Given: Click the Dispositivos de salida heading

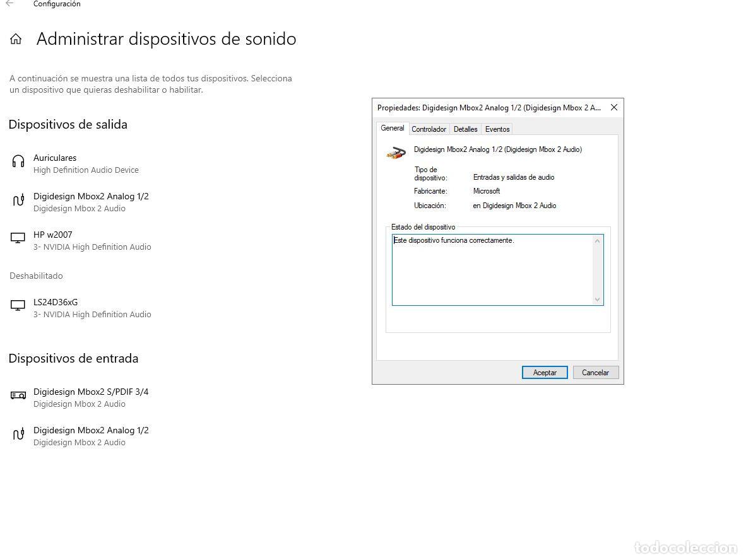Looking at the screenshot, I should tap(68, 125).
